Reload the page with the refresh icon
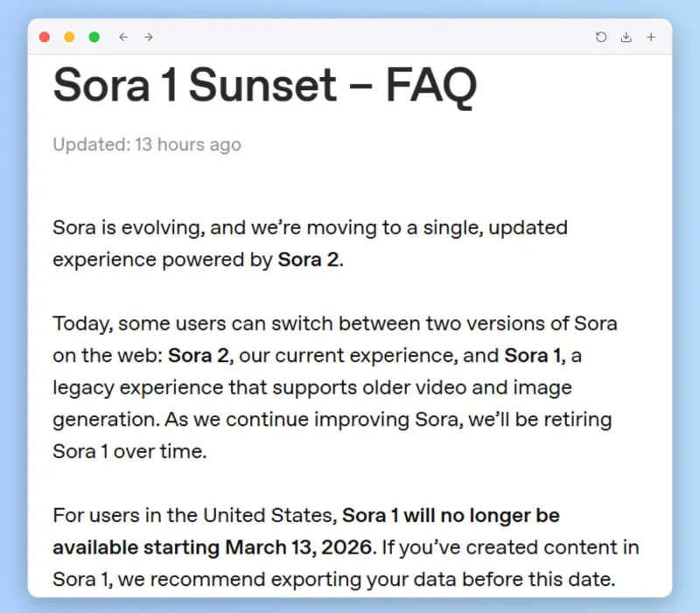Image resolution: width=700 pixels, height=613 pixels. point(601,37)
